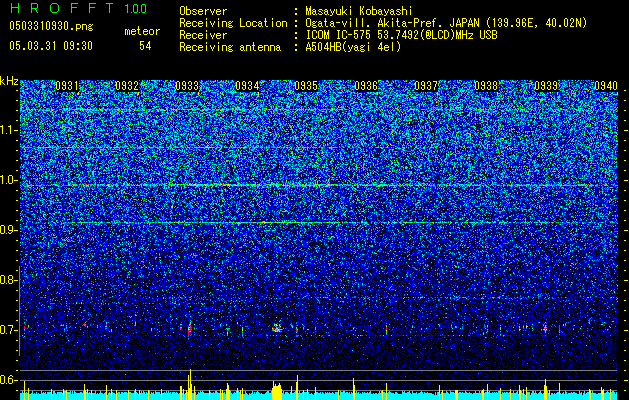
Task: Click the 0932 time marker
Action: pyautogui.click(x=127, y=86)
